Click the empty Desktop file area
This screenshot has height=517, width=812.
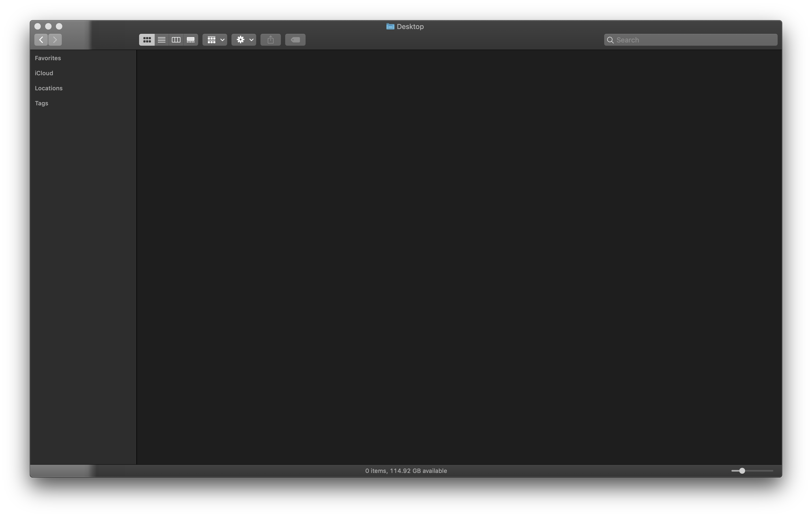click(459, 256)
